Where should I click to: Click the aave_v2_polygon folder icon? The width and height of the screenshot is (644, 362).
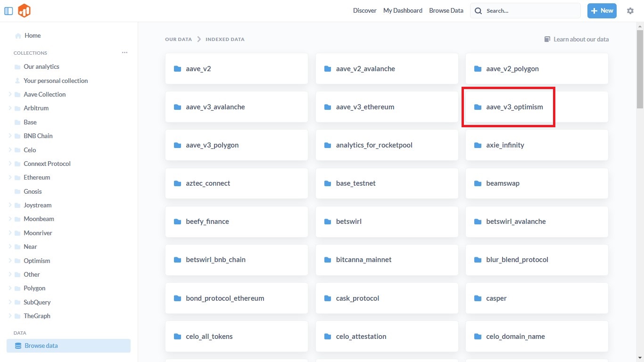click(x=478, y=69)
